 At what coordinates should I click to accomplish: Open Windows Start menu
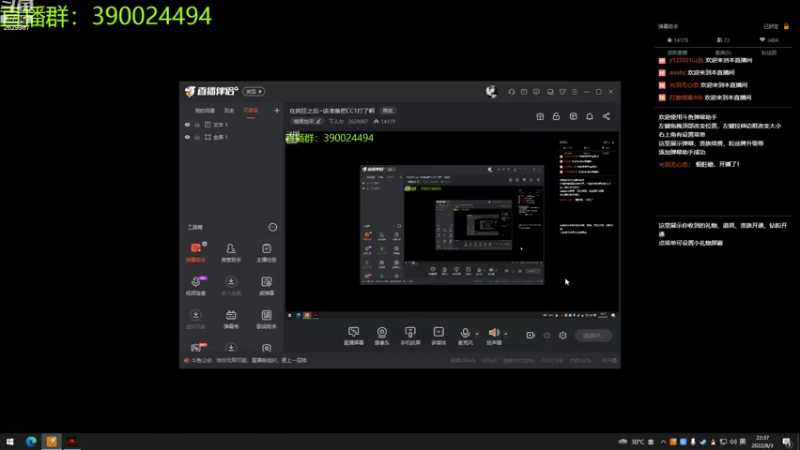[x=10, y=441]
